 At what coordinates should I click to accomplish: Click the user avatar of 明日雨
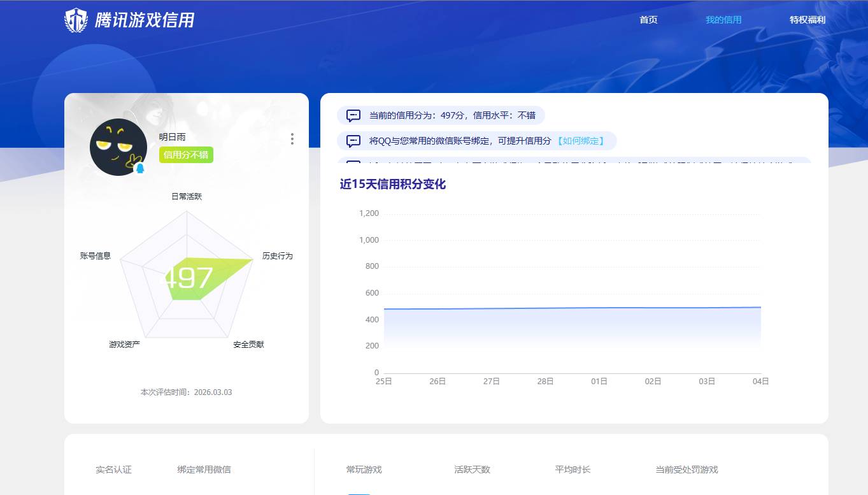tap(118, 147)
